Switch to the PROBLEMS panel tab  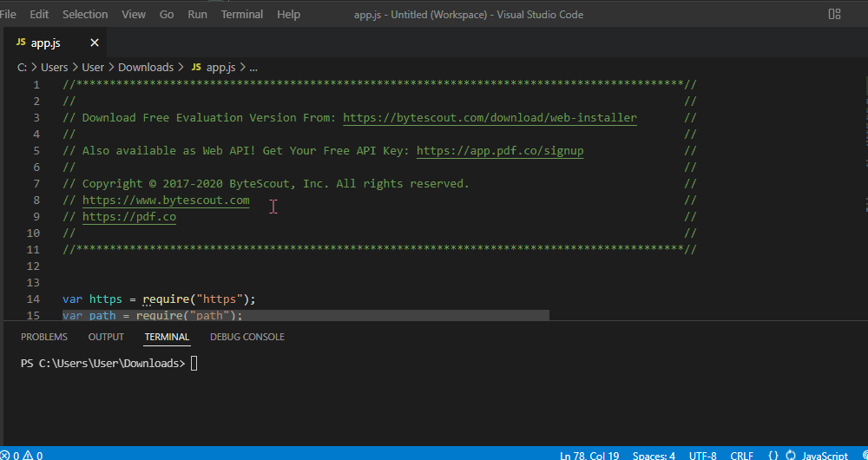tap(44, 337)
